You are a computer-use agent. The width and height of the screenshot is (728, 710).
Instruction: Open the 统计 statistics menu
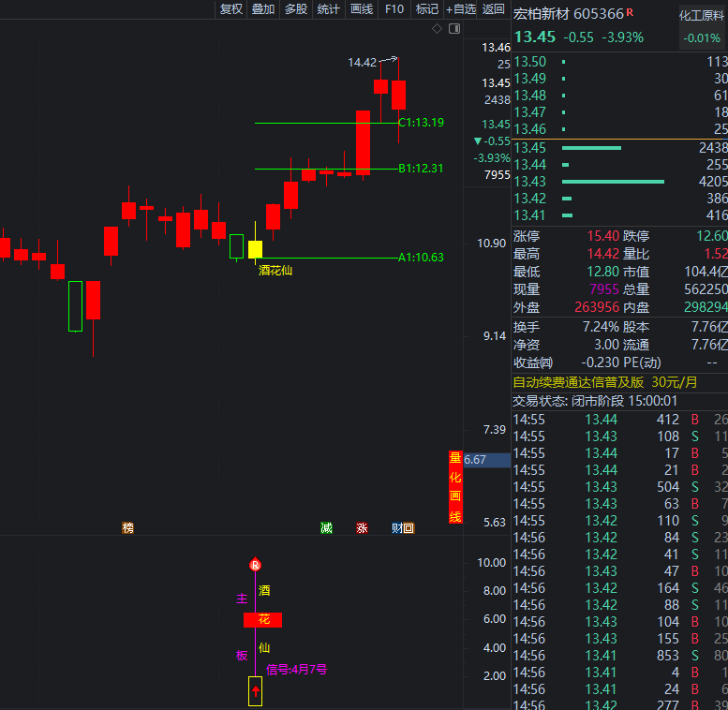(x=329, y=9)
